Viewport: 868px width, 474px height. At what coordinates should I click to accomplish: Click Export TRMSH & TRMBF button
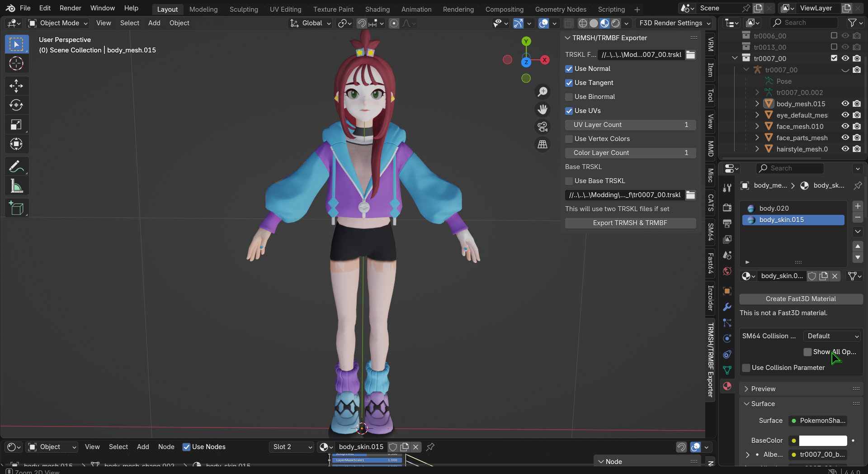630,223
